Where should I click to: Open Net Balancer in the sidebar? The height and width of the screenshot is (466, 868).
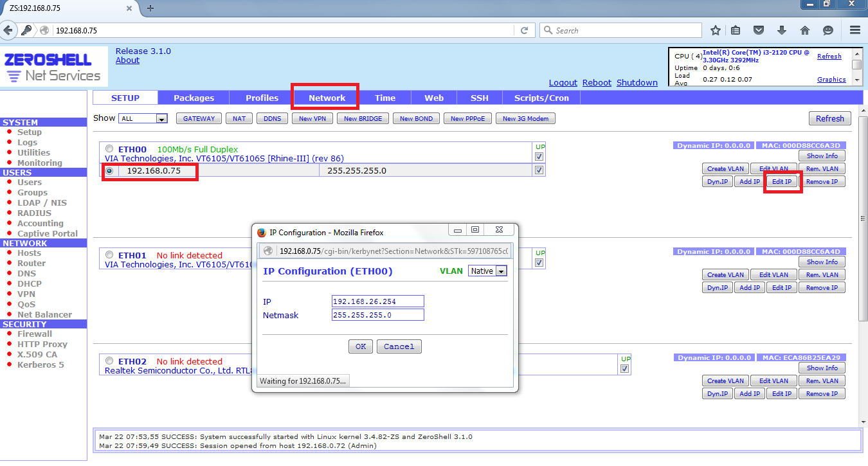tap(45, 314)
